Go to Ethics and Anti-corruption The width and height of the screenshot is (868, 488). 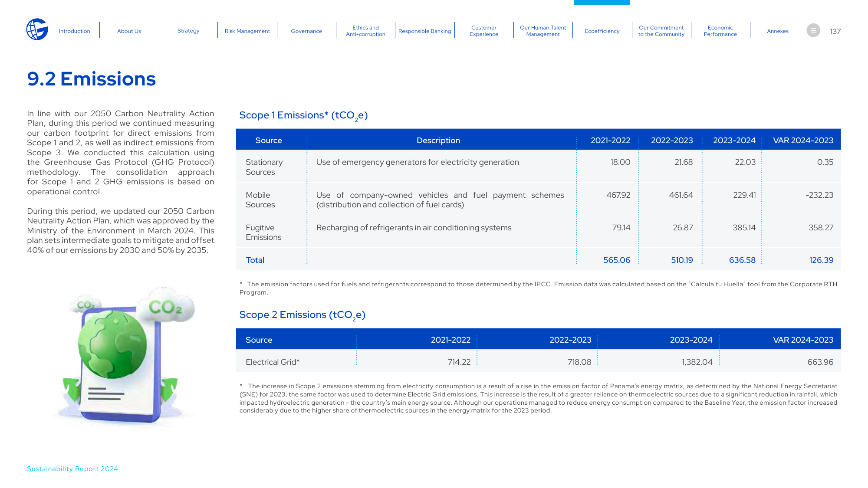pyautogui.click(x=365, y=31)
